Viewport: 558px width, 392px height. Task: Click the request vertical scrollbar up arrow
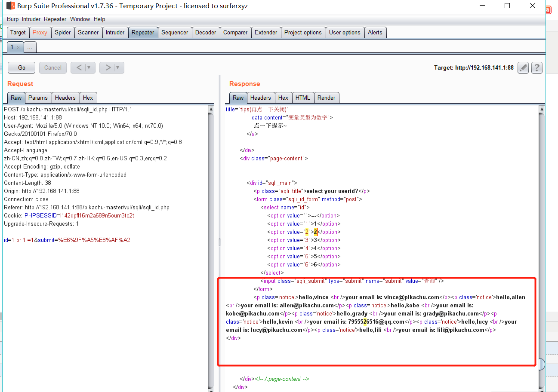[211, 109]
